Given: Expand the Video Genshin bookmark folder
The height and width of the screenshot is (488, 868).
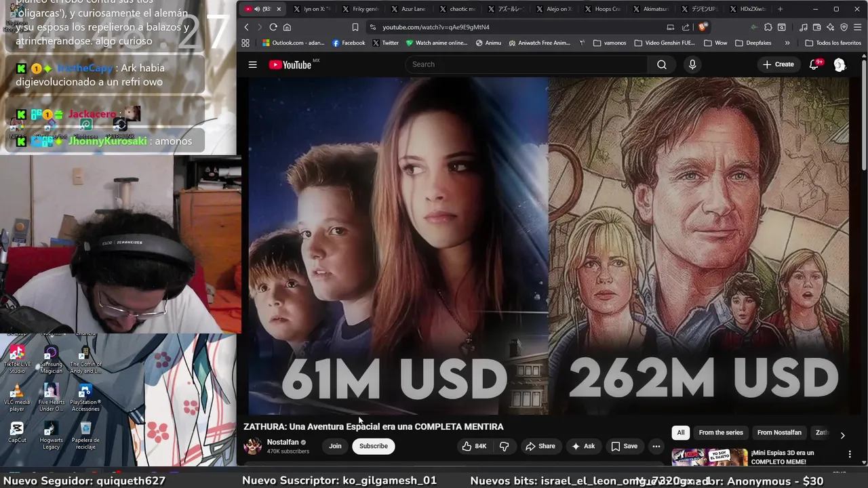Looking at the screenshot, I should (665, 43).
